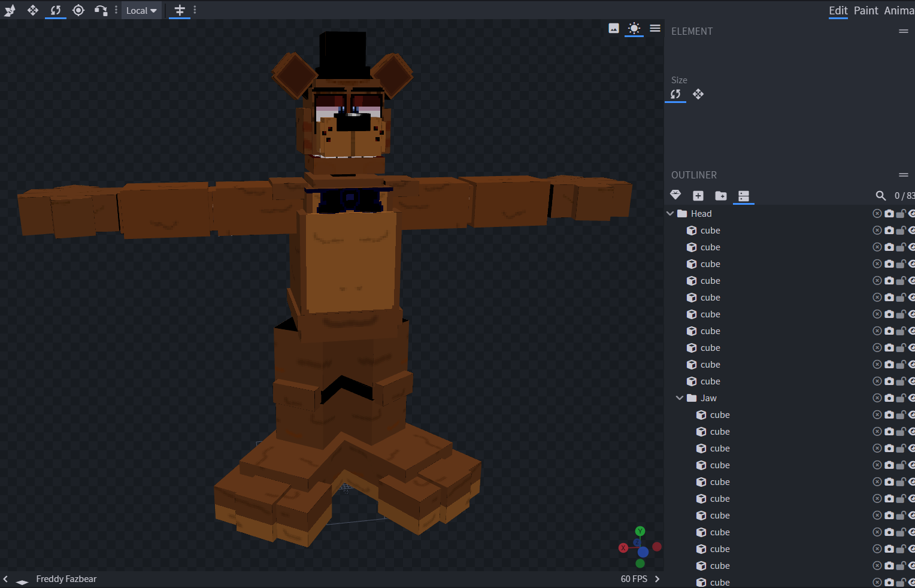Click the Outliner search magnifier icon

pos(880,195)
